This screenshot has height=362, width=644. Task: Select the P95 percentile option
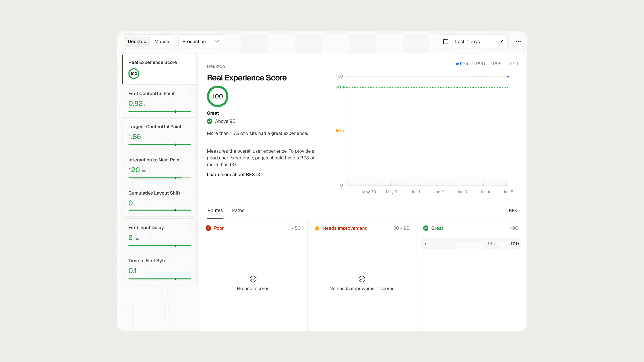[x=495, y=64]
